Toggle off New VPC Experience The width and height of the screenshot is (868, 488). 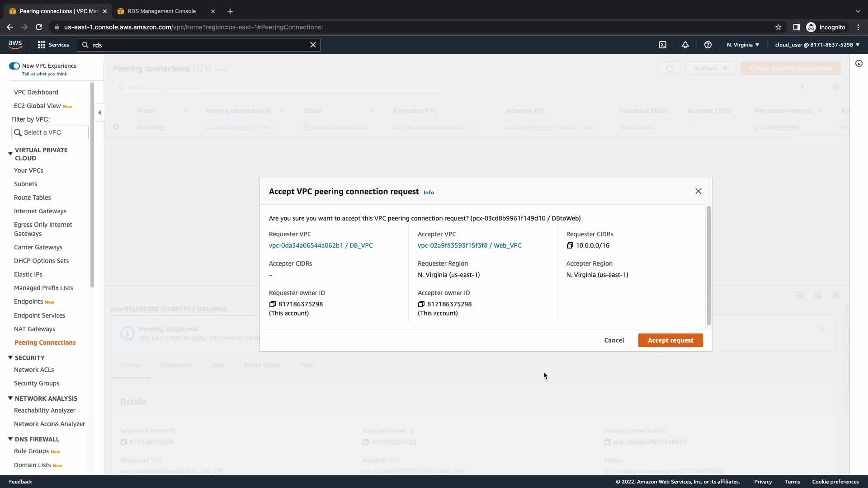pos(14,66)
